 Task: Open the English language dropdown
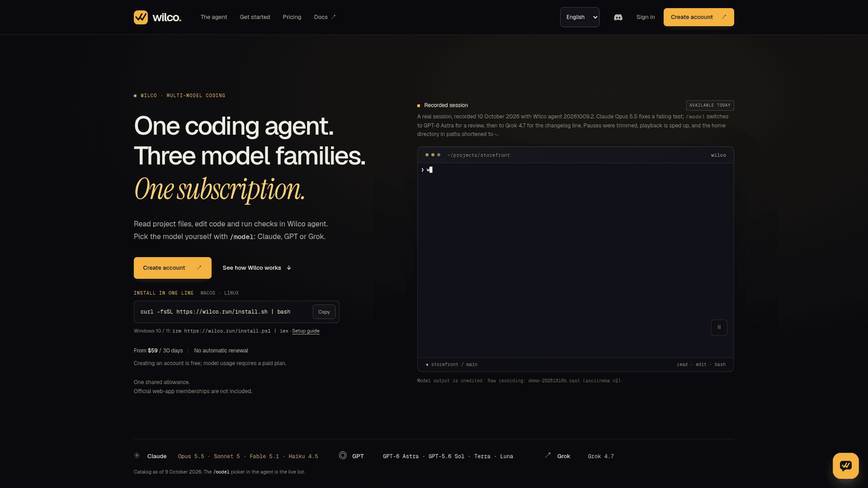580,17
